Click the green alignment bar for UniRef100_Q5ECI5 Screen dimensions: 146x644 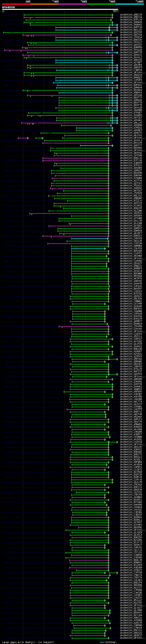(x=68, y=15)
